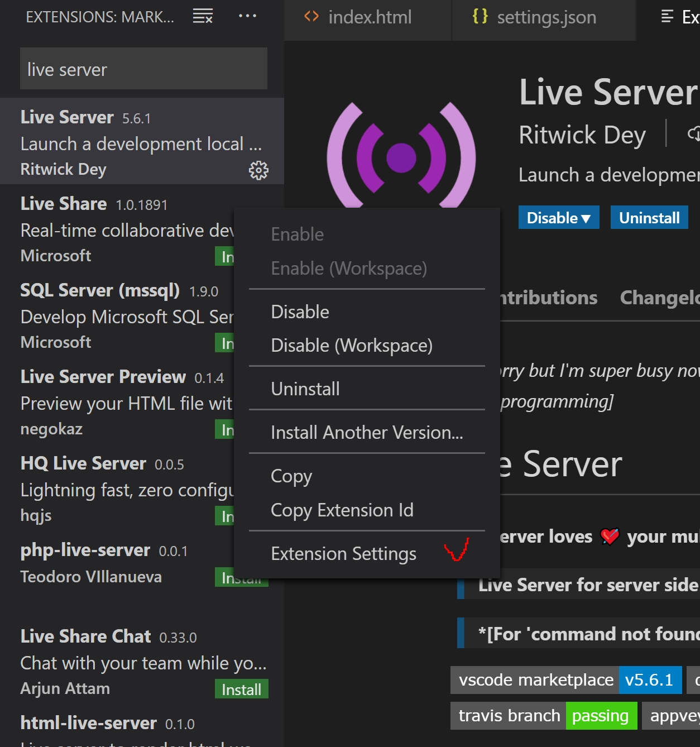Select Live Server extension in list

coord(142,141)
